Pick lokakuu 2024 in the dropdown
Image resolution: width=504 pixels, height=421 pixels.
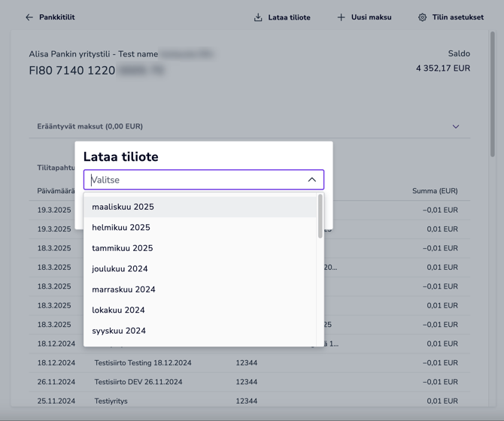(118, 310)
